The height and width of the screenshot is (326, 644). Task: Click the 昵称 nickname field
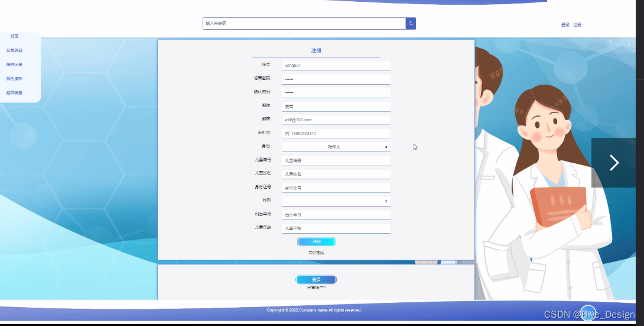coord(336,106)
